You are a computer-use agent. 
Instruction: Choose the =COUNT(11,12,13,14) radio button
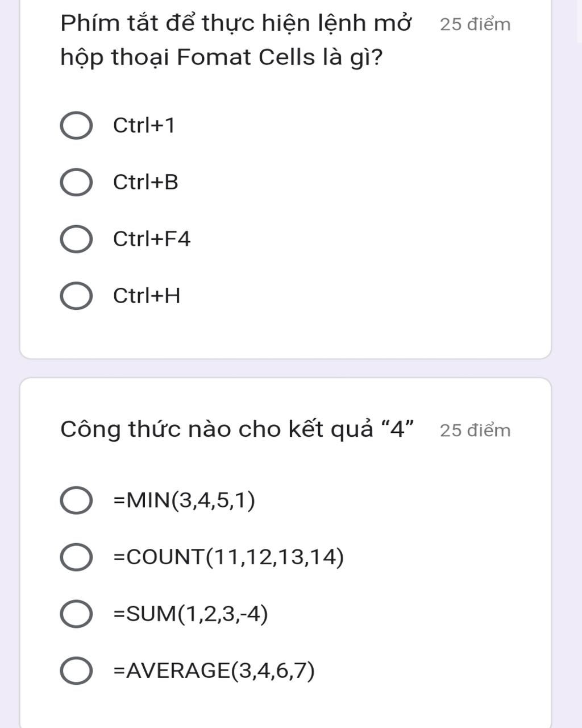pyautogui.click(x=76, y=557)
